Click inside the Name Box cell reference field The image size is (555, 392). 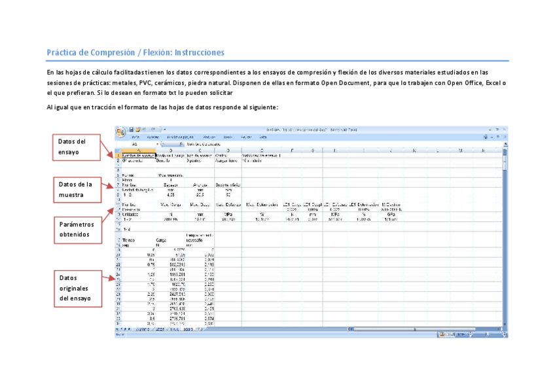[x=136, y=145]
